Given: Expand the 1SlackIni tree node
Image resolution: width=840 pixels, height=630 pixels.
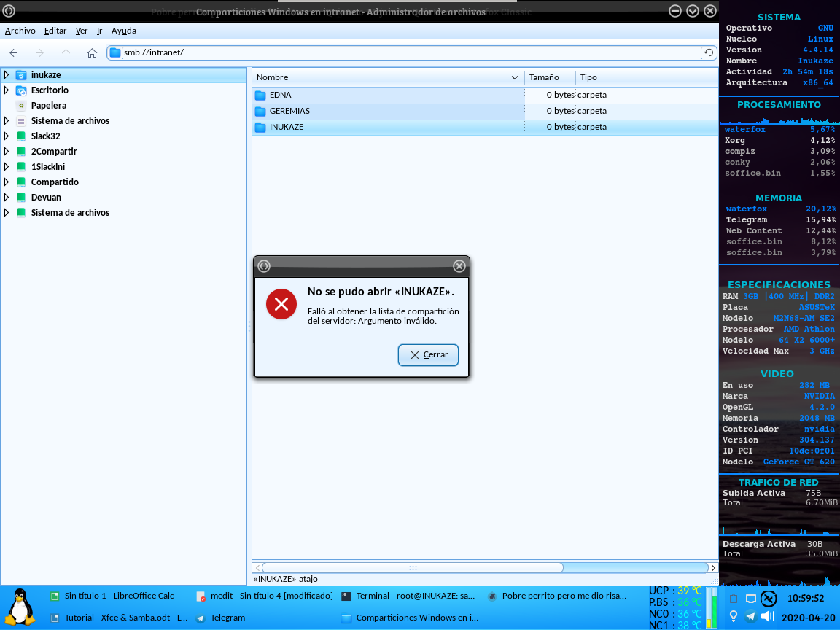Looking at the screenshot, I should (x=7, y=166).
